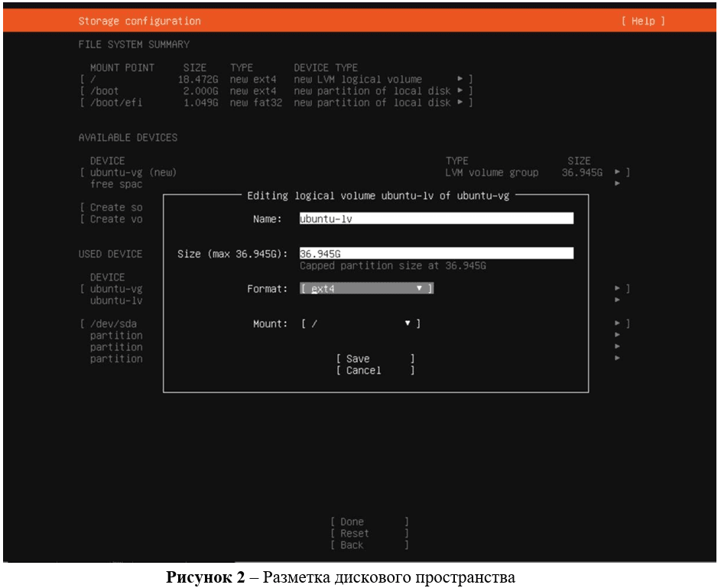Expand the root / mount point row arrow
The height and width of the screenshot is (588, 721).
tap(460, 80)
